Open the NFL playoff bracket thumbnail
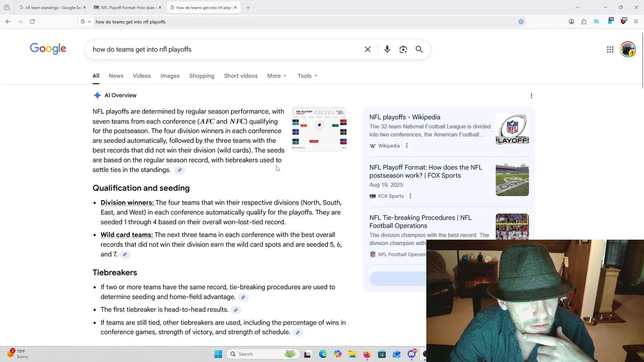This screenshot has height=362, width=644. tap(319, 129)
